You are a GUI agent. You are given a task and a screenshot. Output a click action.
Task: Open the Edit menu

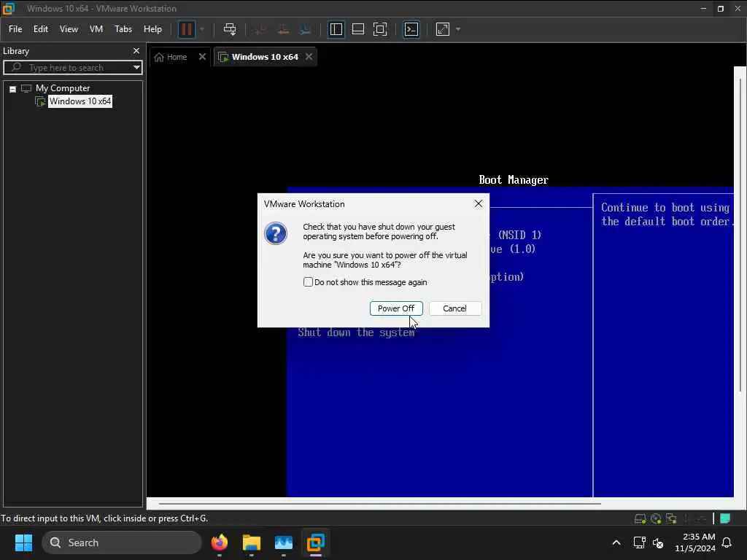pos(41,29)
